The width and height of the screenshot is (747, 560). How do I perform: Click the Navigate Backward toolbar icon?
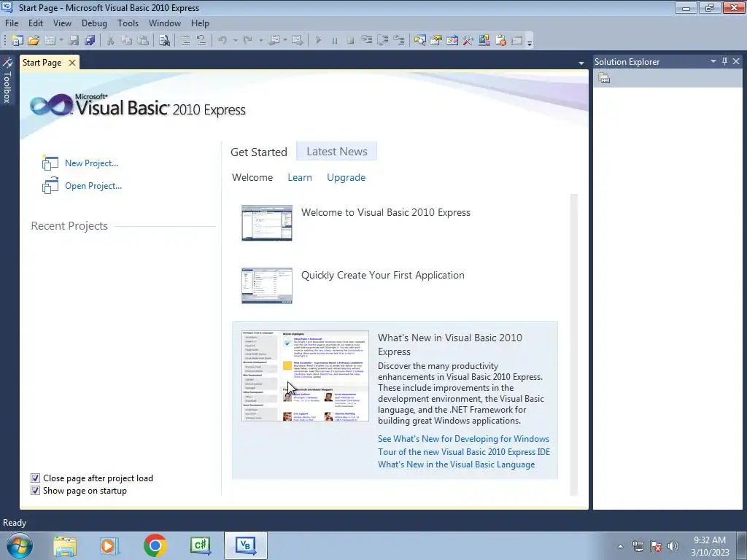274,41
